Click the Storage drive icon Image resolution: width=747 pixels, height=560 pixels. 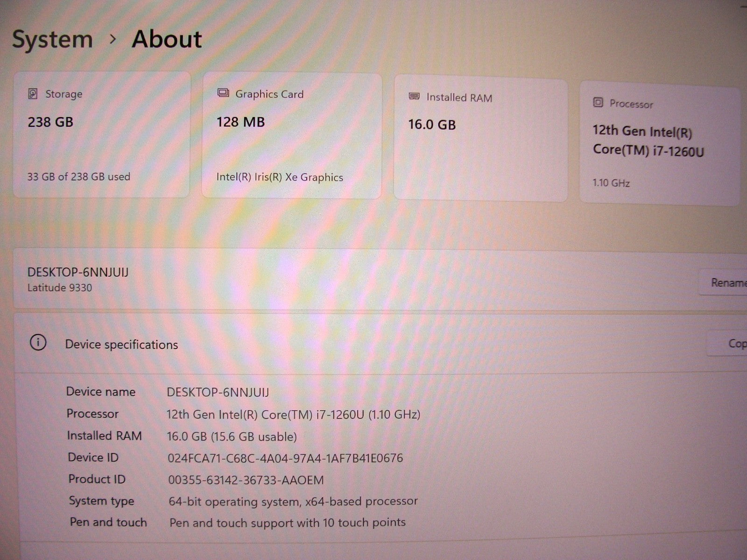click(33, 94)
